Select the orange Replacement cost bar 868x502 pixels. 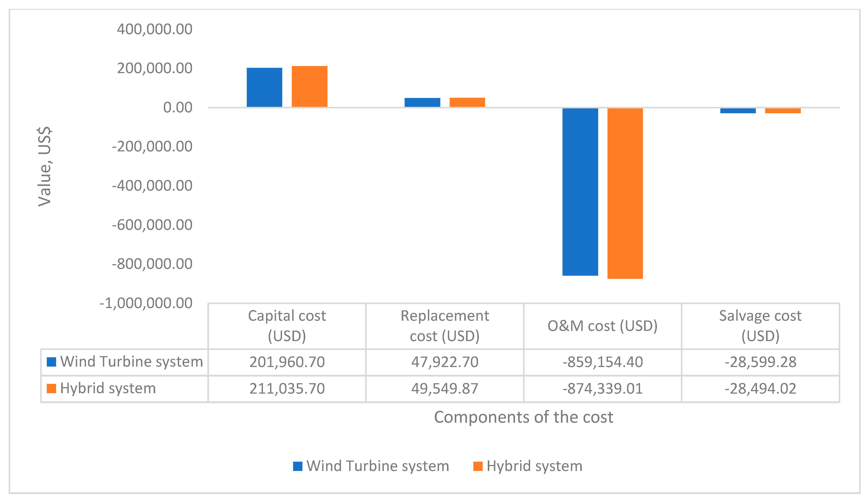pyautogui.click(x=467, y=102)
